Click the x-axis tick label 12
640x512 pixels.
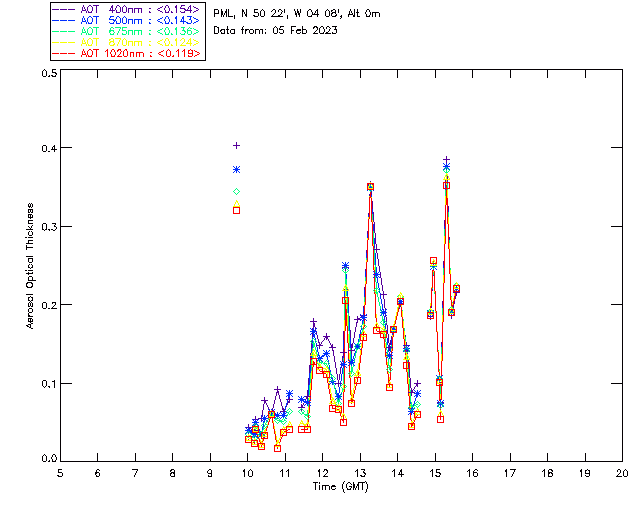pos(322,473)
